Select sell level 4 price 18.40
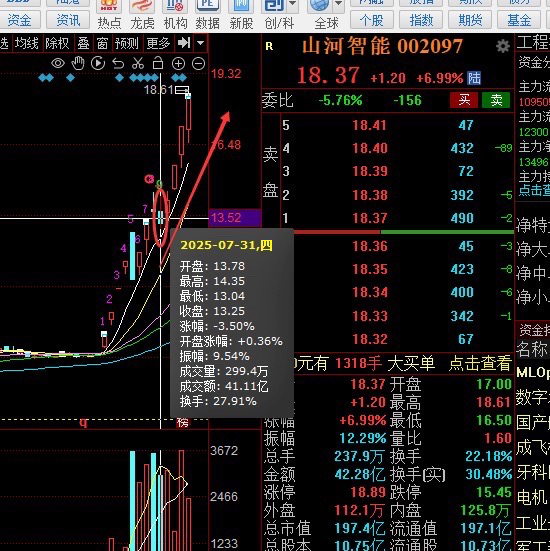550x551 pixels. tap(370, 148)
